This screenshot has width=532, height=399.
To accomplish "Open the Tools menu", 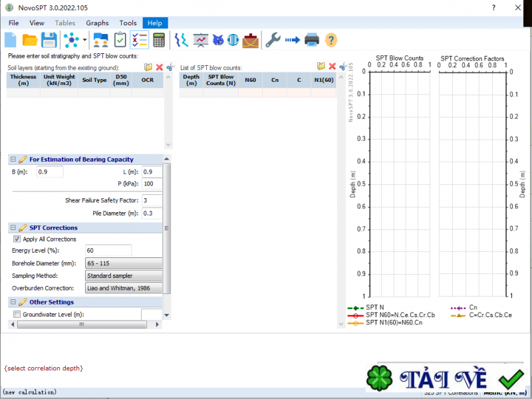I will point(128,23).
